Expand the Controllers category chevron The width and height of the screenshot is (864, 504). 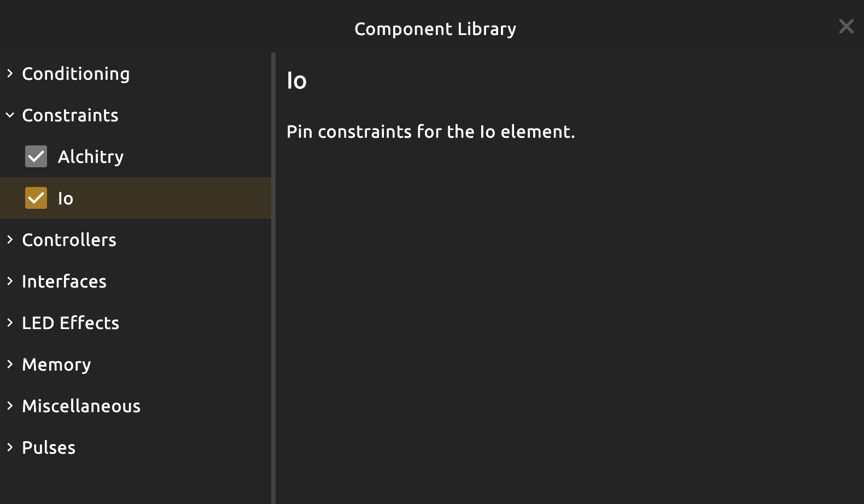click(10, 239)
